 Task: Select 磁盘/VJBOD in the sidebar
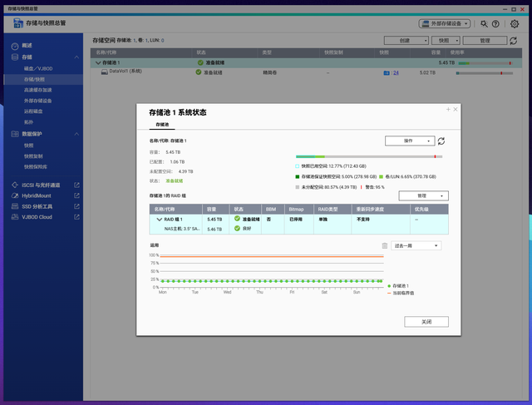38,68
